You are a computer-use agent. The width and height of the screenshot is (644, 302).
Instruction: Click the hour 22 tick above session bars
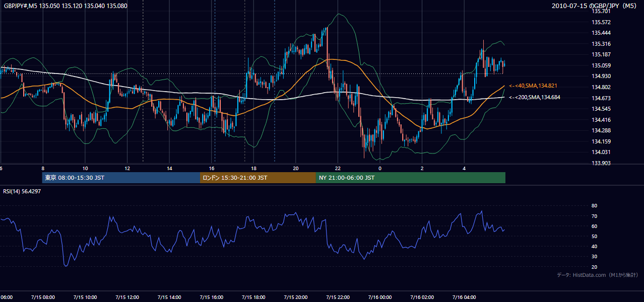click(x=338, y=168)
